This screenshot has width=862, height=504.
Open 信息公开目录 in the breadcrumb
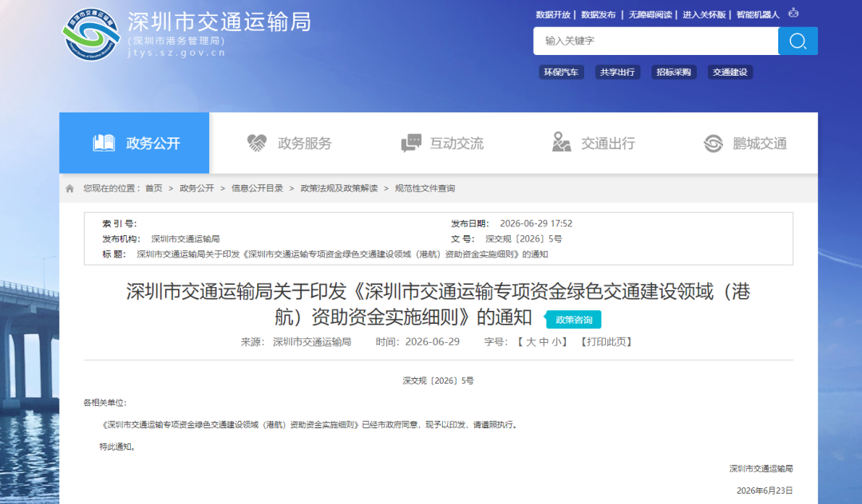point(257,188)
